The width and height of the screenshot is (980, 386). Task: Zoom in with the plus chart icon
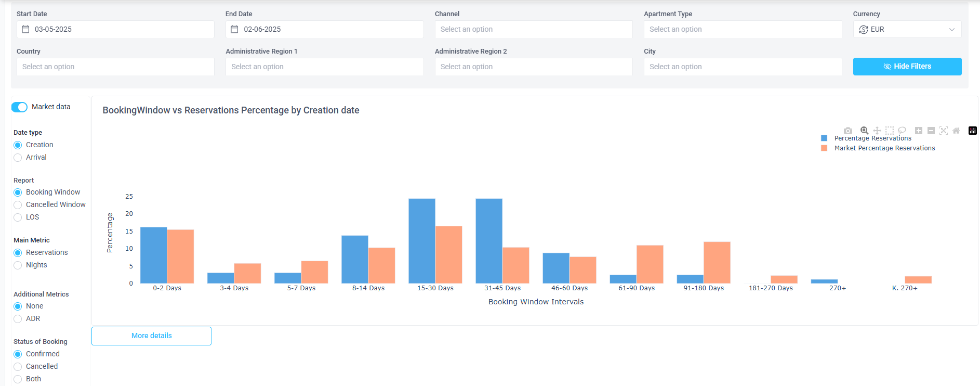click(919, 131)
